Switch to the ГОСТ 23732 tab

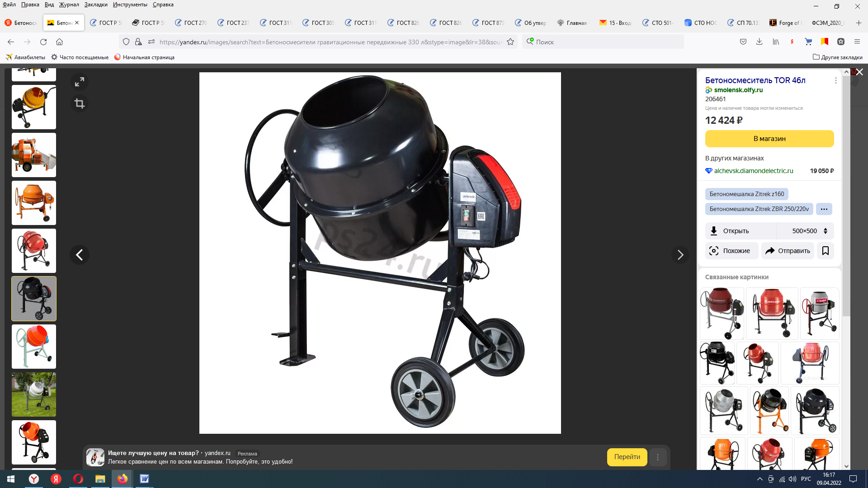click(x=233, y=23)
